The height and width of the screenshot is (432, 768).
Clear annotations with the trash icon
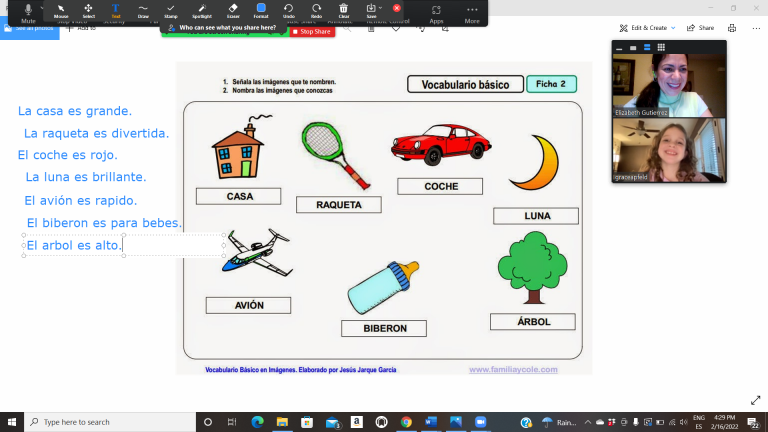pyautogui.click(x=344, y=11)
